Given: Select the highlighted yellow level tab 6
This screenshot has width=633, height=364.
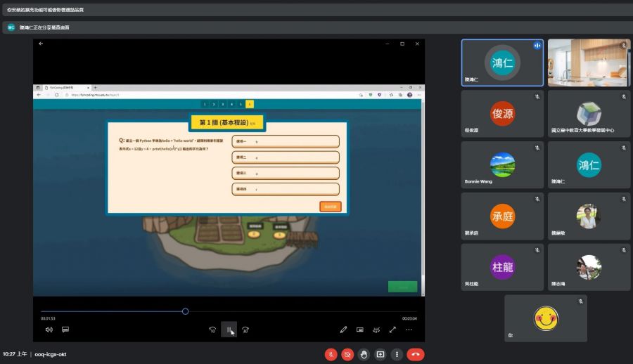Looking at the screenshot, I should (x=250, y=104).
